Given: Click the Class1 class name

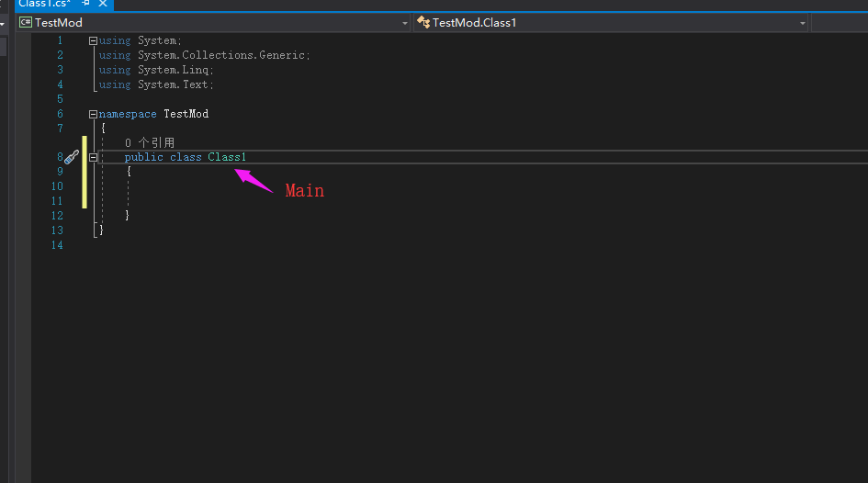Looking at the screenshot, I should pyautogui.click(x=227, y=157).
